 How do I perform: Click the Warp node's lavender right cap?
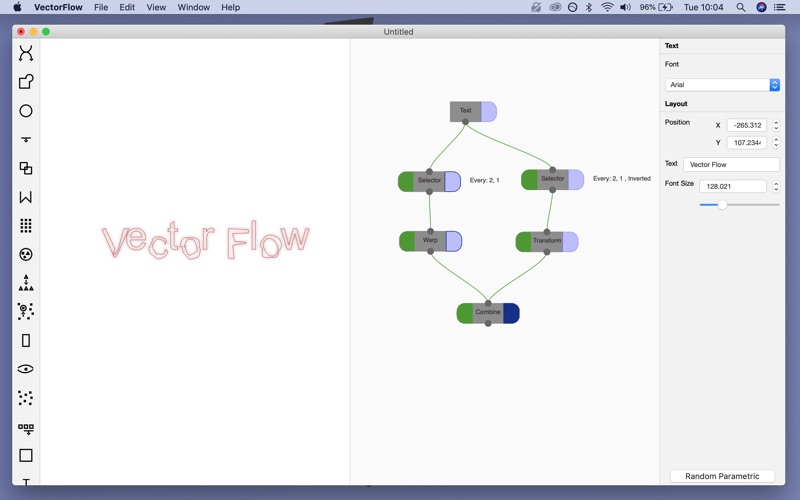click(x=454, y=241)
